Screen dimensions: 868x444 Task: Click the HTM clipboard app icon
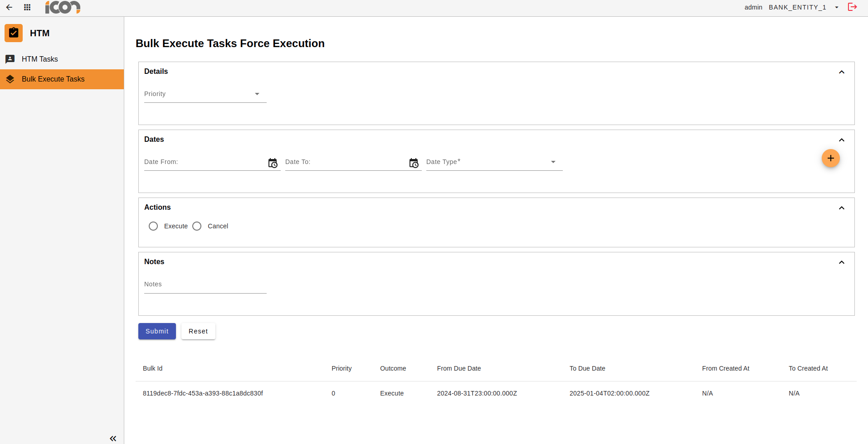[14, 33]
